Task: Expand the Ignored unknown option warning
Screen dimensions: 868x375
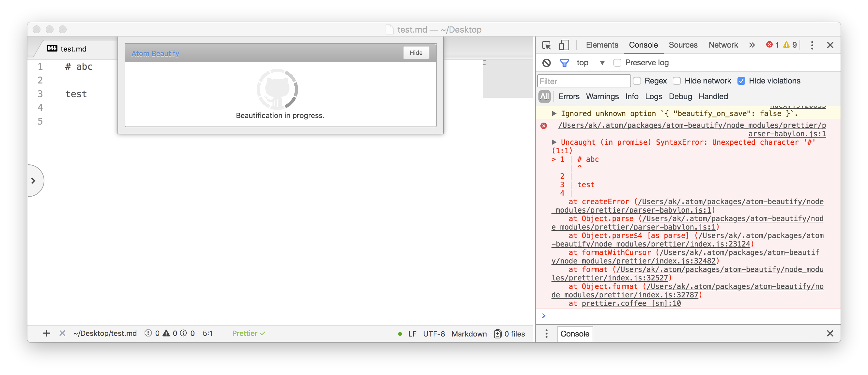Action: tap(554, 113)
